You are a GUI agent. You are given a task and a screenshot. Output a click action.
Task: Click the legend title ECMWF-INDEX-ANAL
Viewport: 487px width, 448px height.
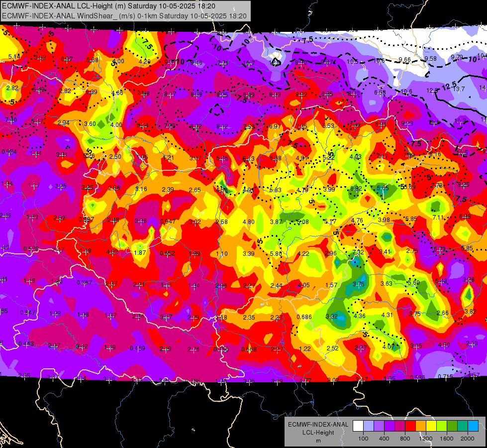click(318, 425)
